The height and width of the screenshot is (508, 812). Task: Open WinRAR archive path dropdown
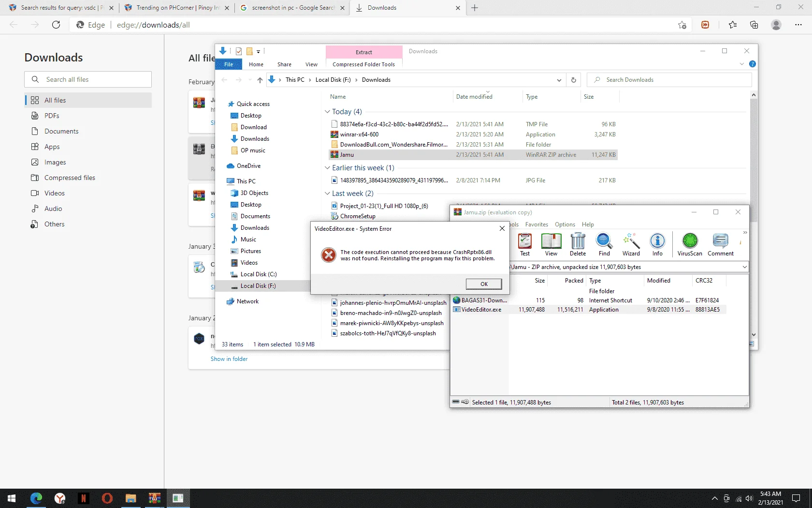[x=744, y=267]
